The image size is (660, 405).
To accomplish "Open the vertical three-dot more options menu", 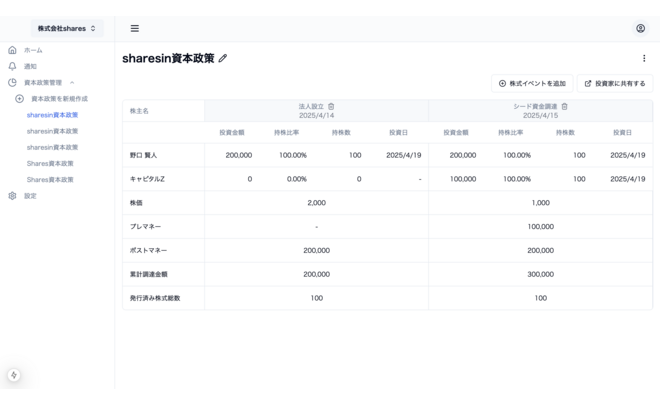I will (x=644, y=59).
